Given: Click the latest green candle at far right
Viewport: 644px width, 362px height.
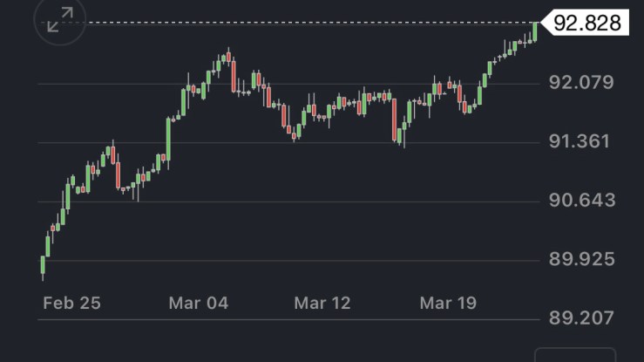Looking at the screenshot, I should coord(534,31).
